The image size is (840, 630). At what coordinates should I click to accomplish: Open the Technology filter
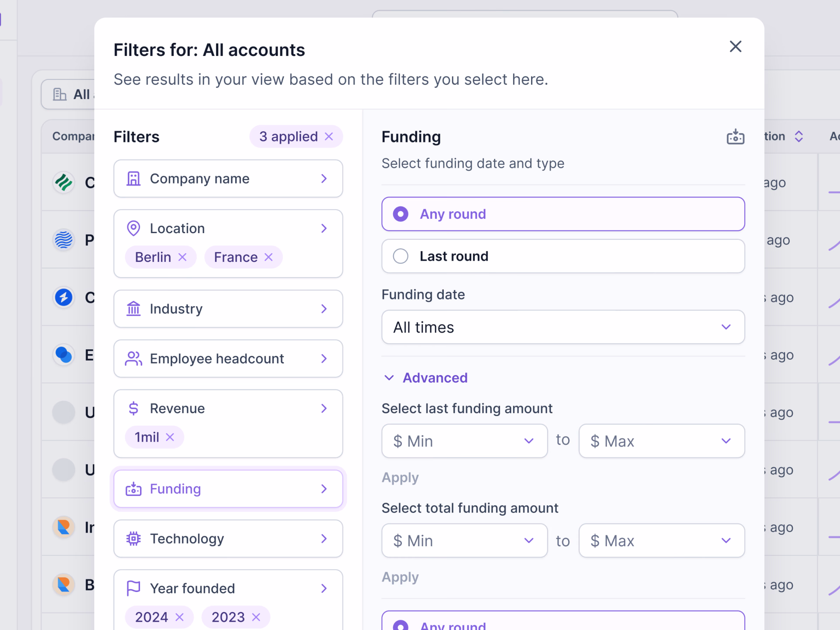[228, 538]
